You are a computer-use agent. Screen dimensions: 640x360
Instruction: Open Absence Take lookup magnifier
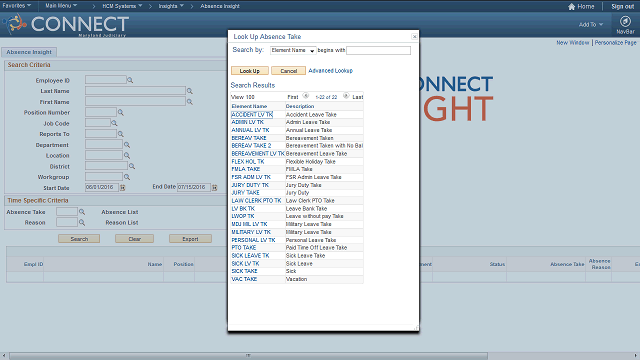82,212
